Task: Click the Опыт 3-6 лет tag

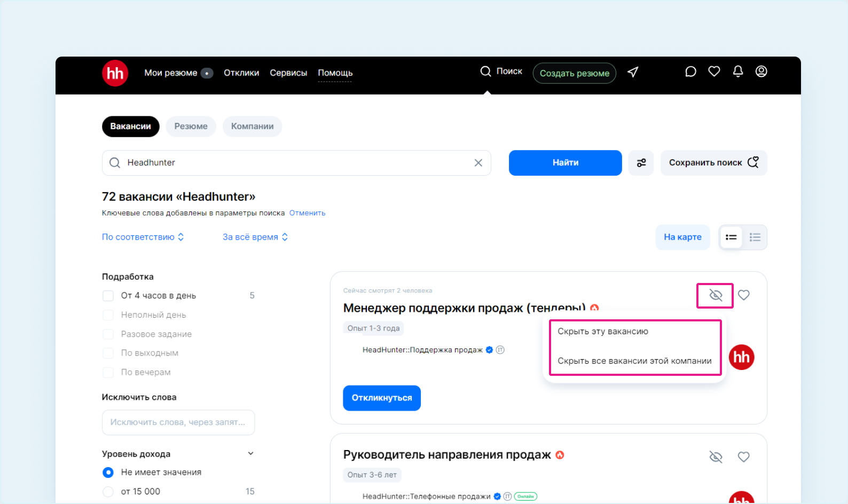Action: 372,475
